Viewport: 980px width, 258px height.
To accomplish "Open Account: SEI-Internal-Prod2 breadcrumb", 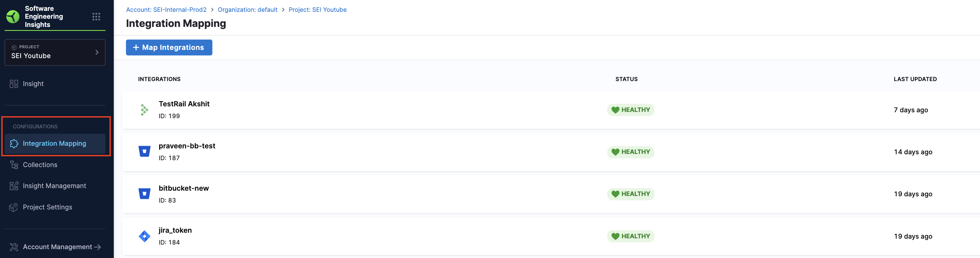I will point(166,10).
